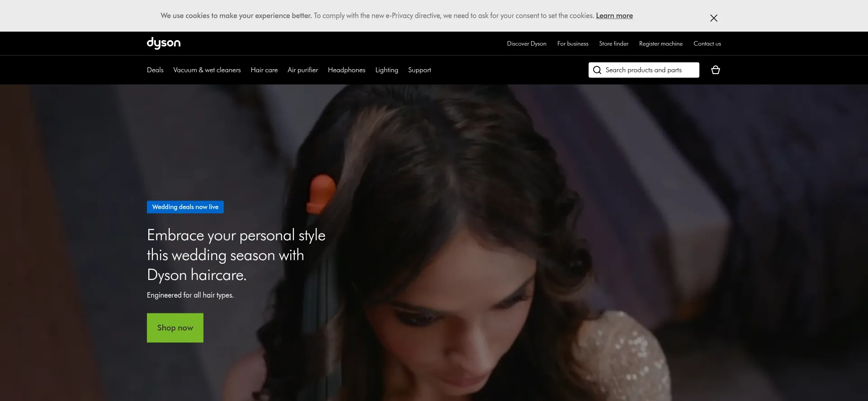Select the Hair care menu
Image resolution: width=868 pixels, height=401 pixels.
[264, 70]
